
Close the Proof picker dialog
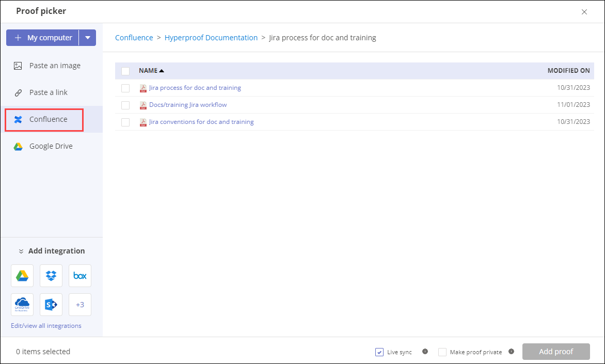tap(584, 12)
